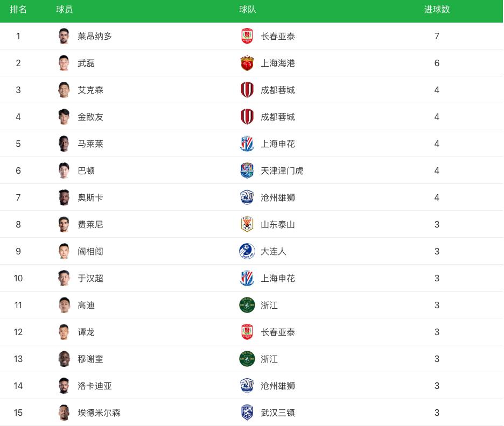Click the 沧州雄狮 crest in 奥斯卡's row
The image size is (504, 426).
247,197
